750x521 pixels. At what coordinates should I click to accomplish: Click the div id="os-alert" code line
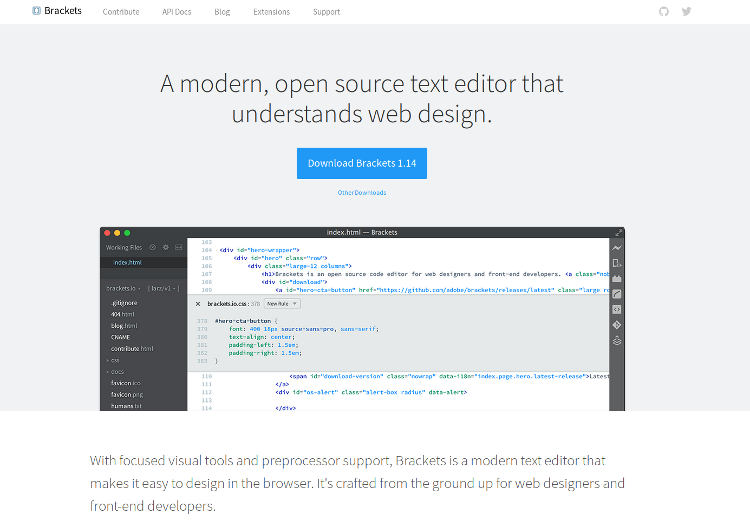371,392
